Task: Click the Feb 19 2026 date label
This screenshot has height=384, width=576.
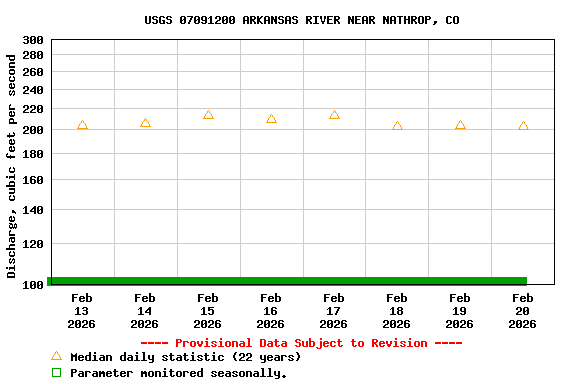Action: coord(460,311)
